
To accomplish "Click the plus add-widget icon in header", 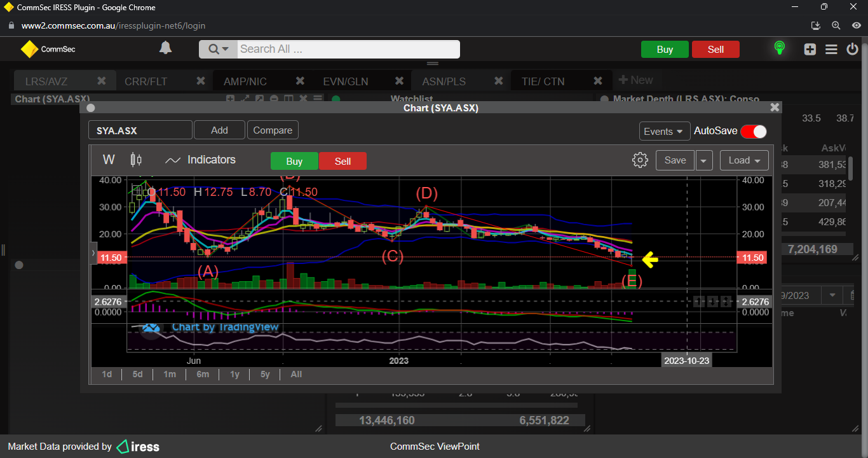I will (810, 49).
